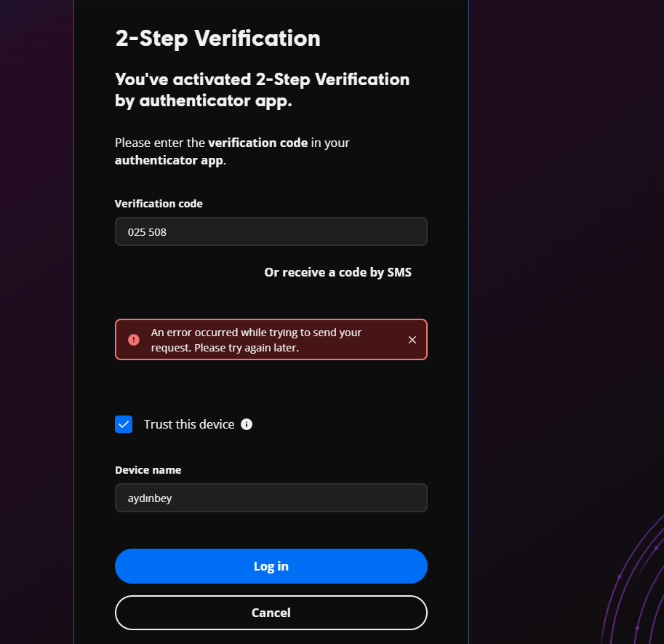
Task: Click the Device name field label
Action: pyautogui.click(x=148, y=470)
